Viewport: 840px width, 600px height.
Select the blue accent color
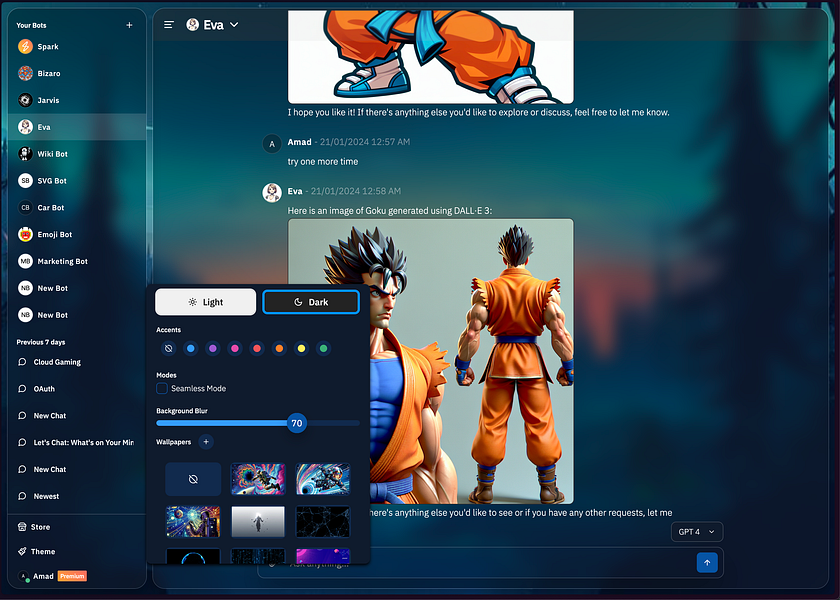(x=191, y=349)
